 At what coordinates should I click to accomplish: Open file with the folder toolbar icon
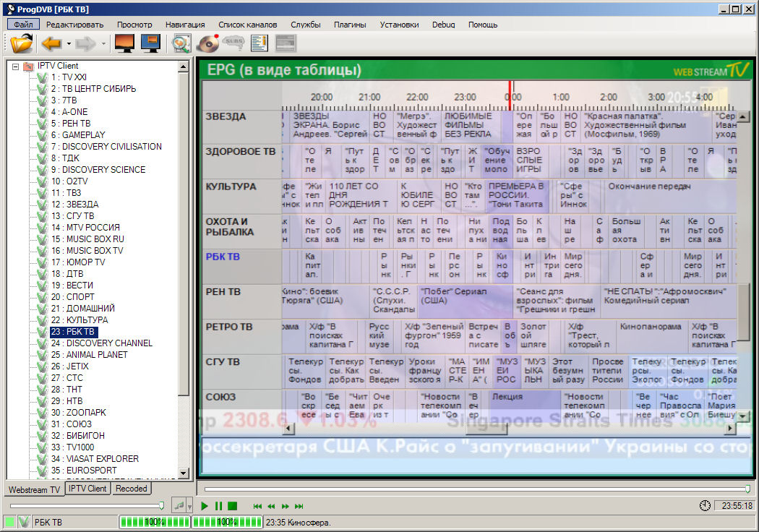click(22, 43)
